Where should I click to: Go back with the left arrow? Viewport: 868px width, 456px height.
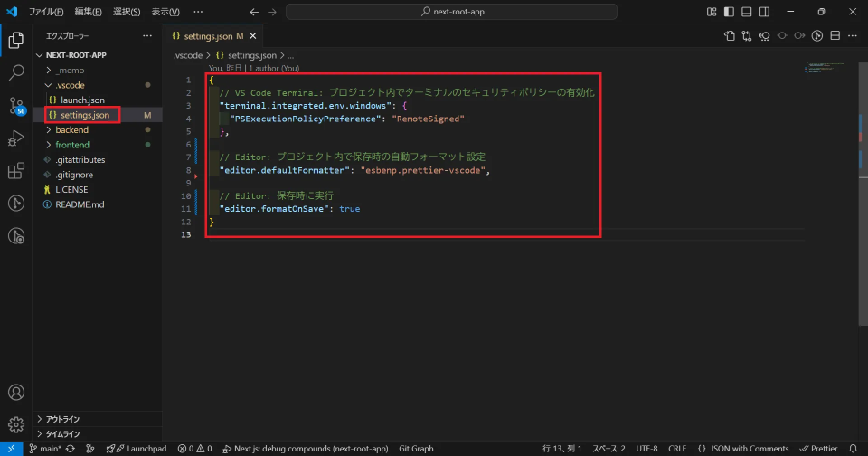pos(254,12)
